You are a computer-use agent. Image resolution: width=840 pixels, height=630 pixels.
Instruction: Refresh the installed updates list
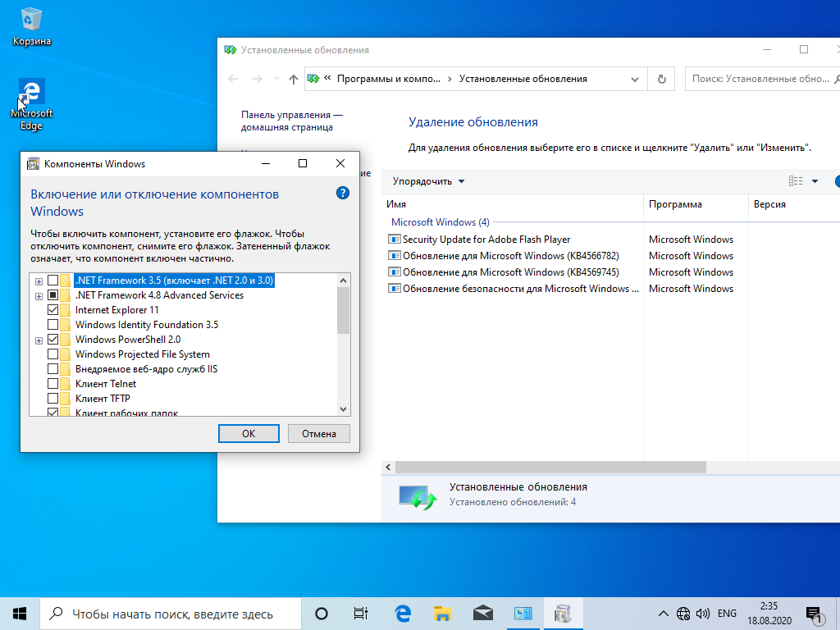[x=662, y=79]
